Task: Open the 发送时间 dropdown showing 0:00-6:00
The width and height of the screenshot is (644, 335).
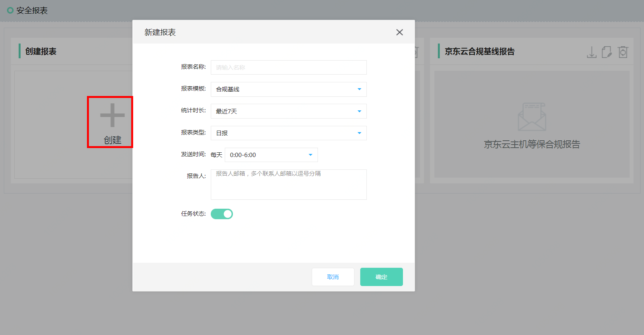Action: pos(271,155)
